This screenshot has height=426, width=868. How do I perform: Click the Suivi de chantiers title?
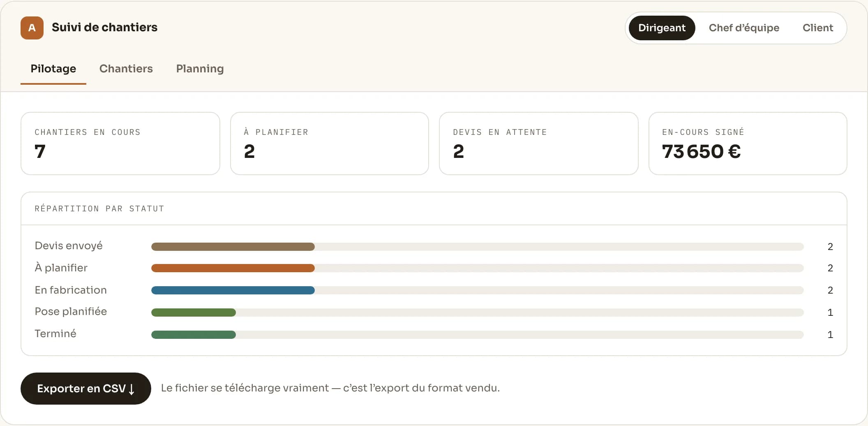104,28
